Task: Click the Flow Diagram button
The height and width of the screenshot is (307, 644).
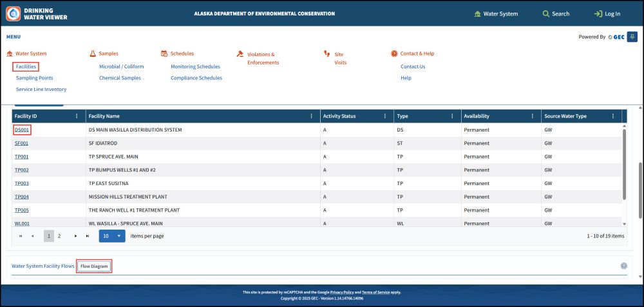Action: (x=94, y=266)
